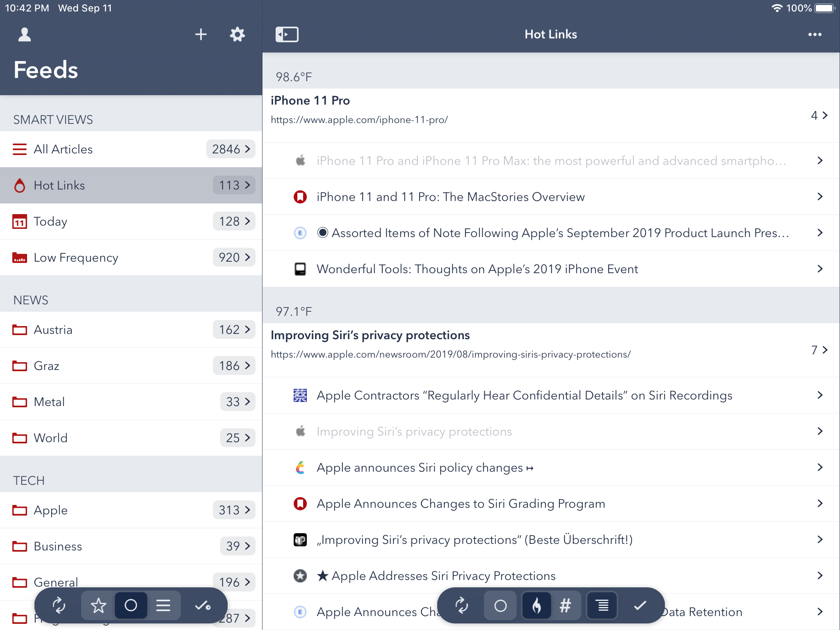Toggle the text layout view button

[602, 605]
